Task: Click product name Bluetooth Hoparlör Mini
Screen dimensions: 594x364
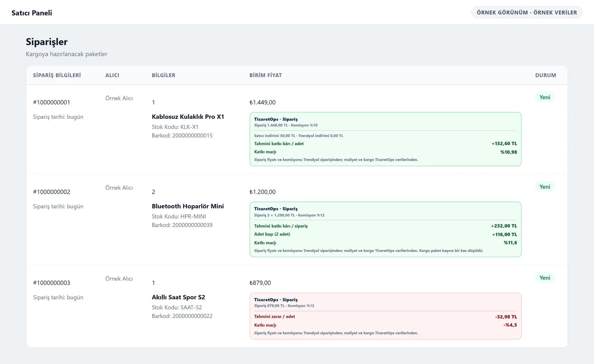Action: click(x=188, y=206)
